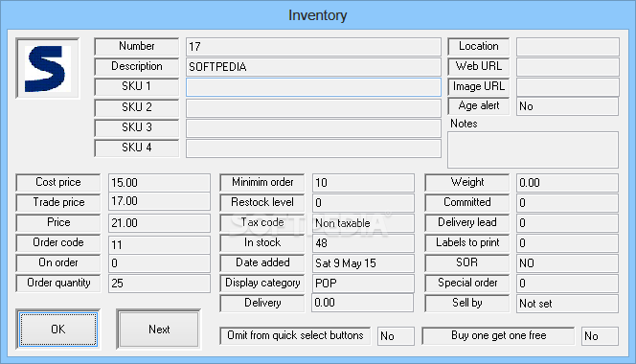Focus the Web URL input field

pos(567,67)
